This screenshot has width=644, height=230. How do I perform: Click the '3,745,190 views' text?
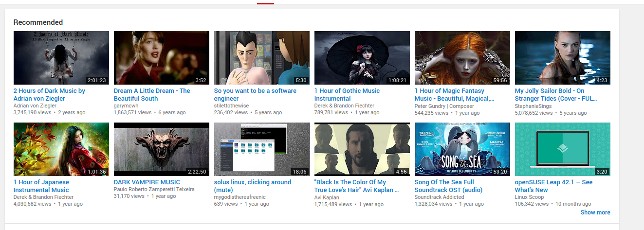tap(32, 112)
